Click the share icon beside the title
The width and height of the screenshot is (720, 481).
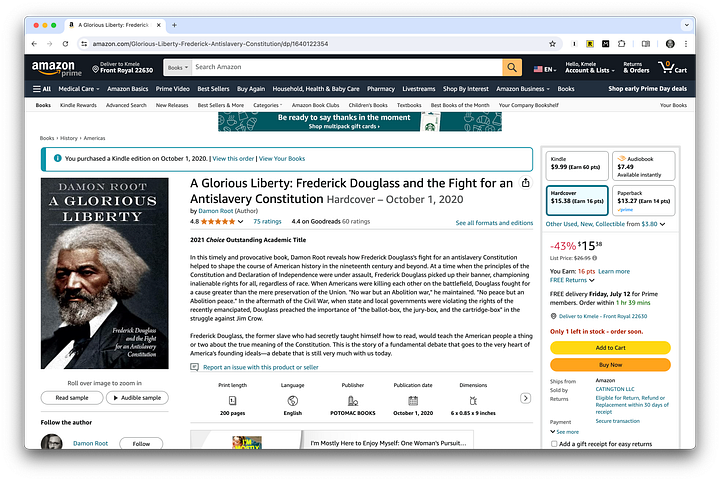pos(525,183)
